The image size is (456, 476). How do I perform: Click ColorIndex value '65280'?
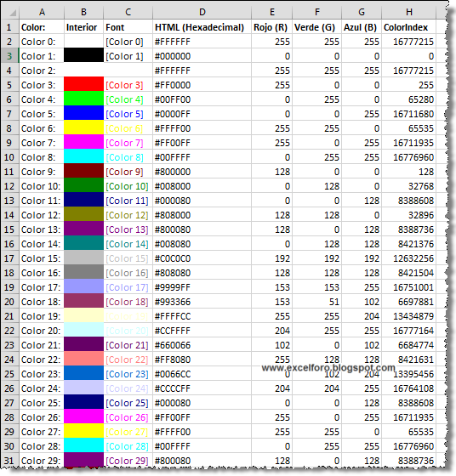pos(409,99)
